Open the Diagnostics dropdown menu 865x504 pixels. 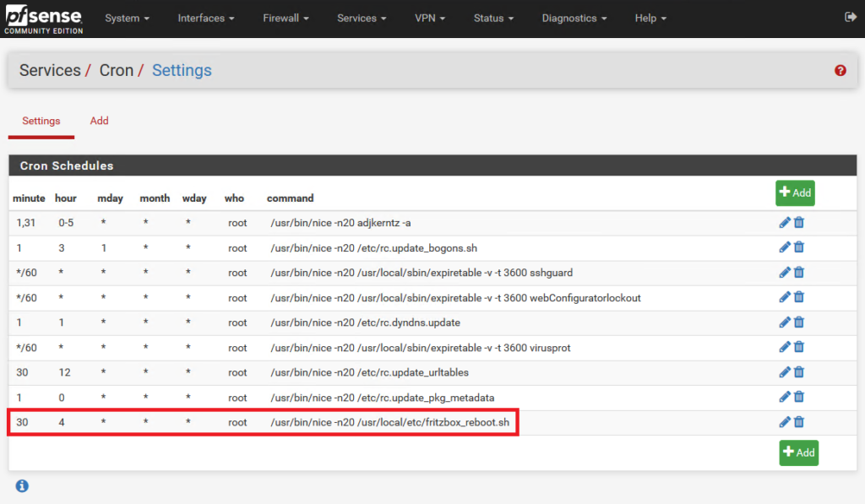(x=574, y=19)
